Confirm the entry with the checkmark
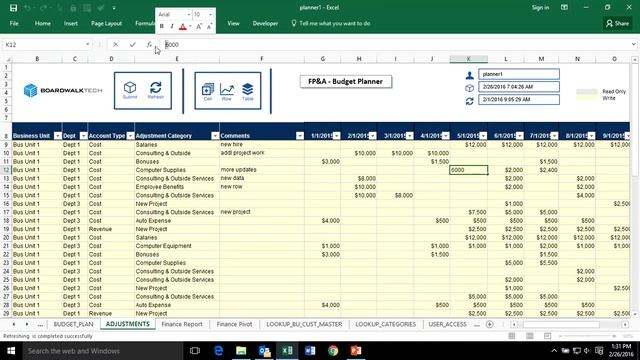Image resolution: width=640 pixels, height=360 pixels. pos(133,44)
